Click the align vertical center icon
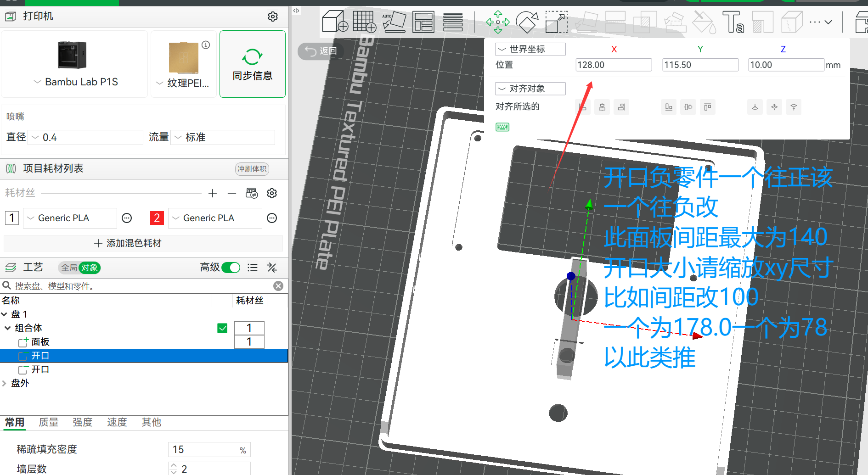 tap(688, 107)
